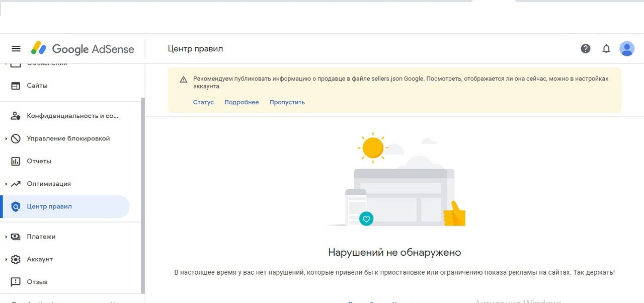Click the Управление блокировкой blocked-circle icon
This screenshot has width=644, height=303.
(16, 138)
